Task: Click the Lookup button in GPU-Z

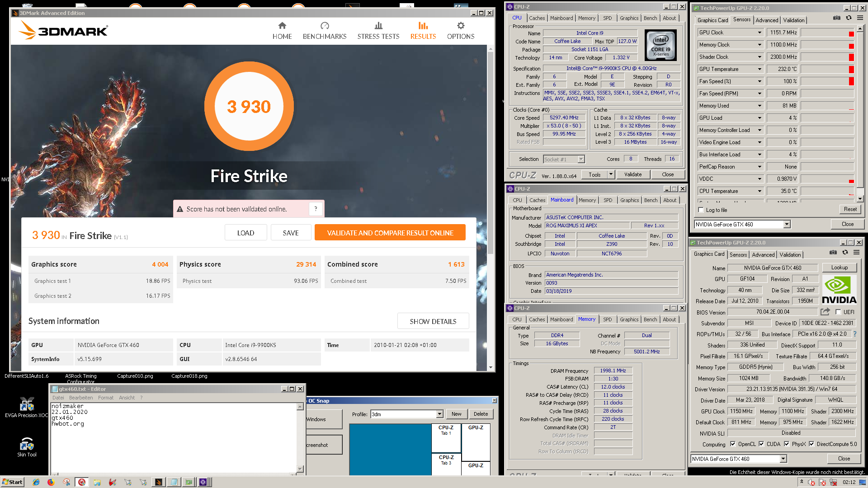Action: tap(839, 267)
